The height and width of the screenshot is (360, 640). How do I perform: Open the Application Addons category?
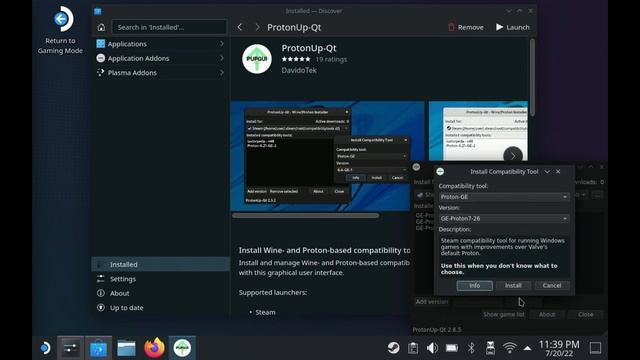(x=160, y=58)
